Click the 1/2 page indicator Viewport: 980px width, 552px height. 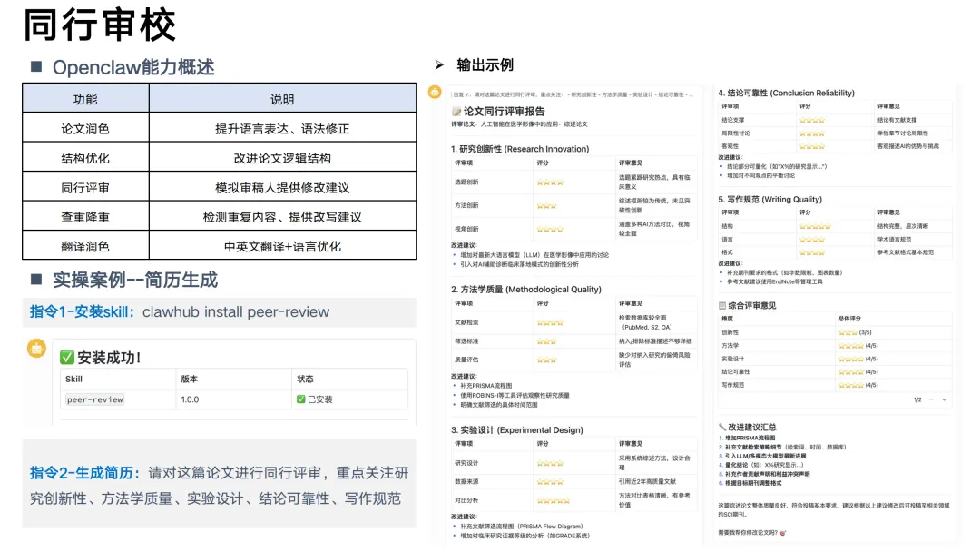point(917,399)
